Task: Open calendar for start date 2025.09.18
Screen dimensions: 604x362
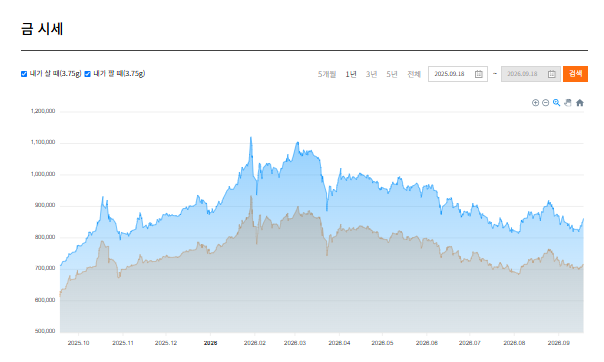Action: pos(478,74)
